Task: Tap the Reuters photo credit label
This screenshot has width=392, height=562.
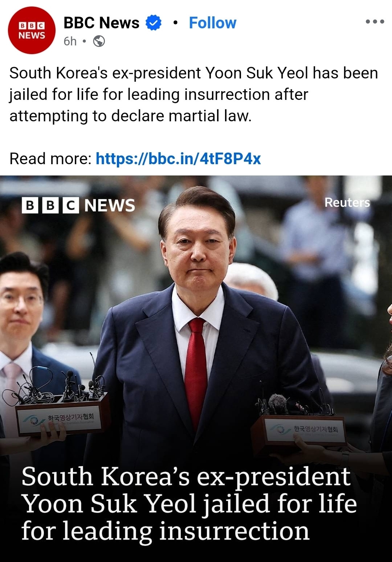Action: pos(347,203)
